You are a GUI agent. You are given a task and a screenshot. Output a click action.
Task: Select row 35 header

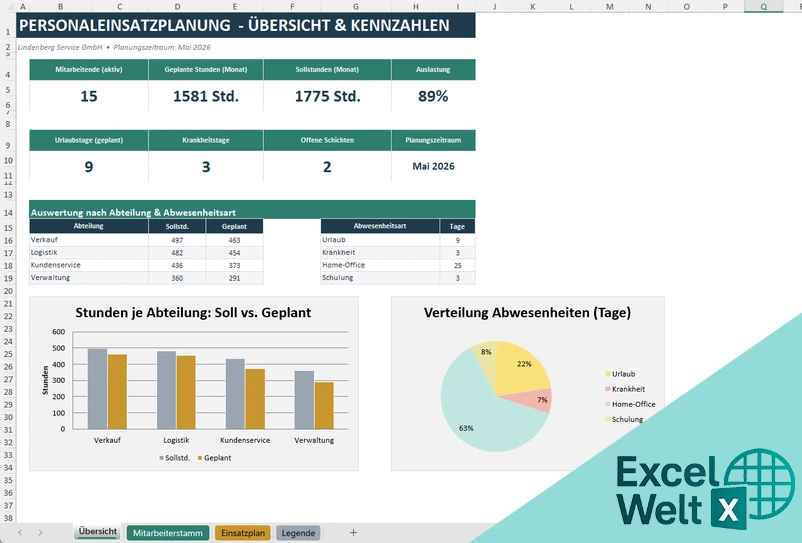8,480
